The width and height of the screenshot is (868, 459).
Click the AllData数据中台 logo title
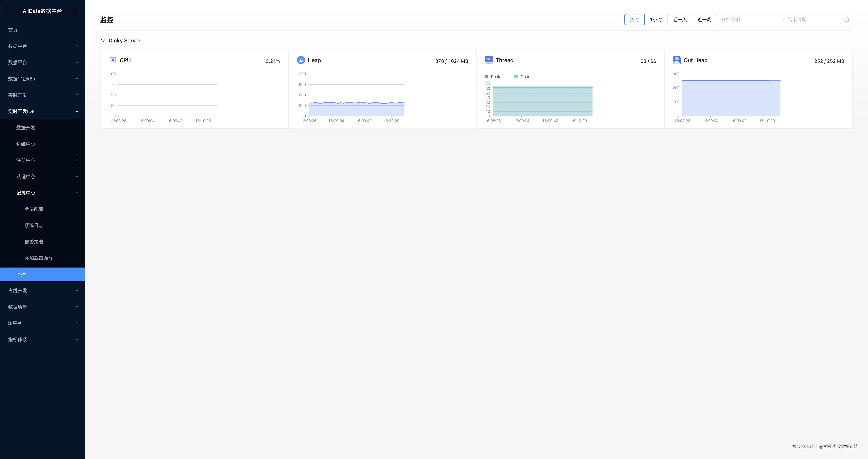(x=42, y=11)
